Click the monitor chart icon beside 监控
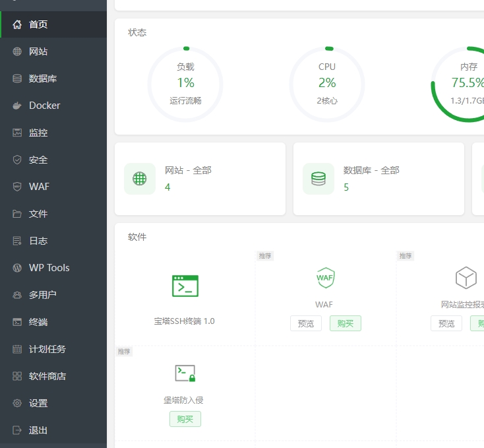484x448 pixels. [x=17, y=133]
